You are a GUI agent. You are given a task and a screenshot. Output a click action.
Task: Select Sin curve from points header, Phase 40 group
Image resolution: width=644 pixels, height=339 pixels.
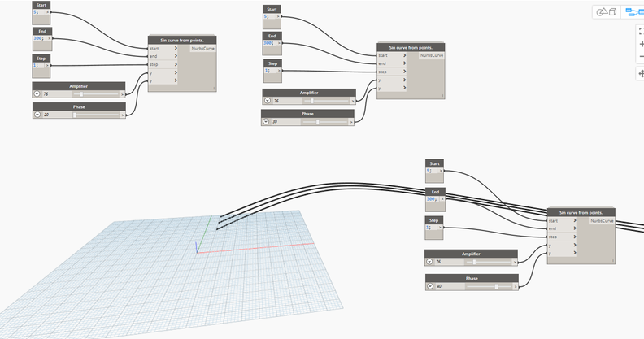581,213
